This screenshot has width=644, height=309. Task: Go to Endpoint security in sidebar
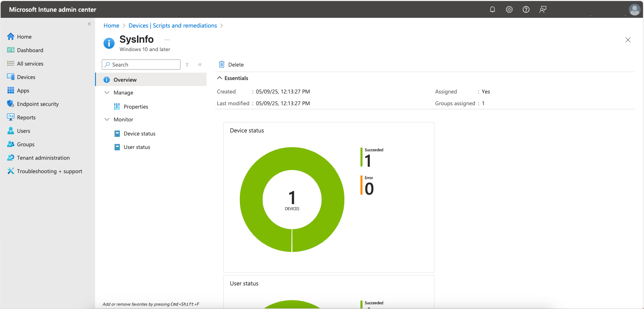pyautogui.click(x=38, y=104)
